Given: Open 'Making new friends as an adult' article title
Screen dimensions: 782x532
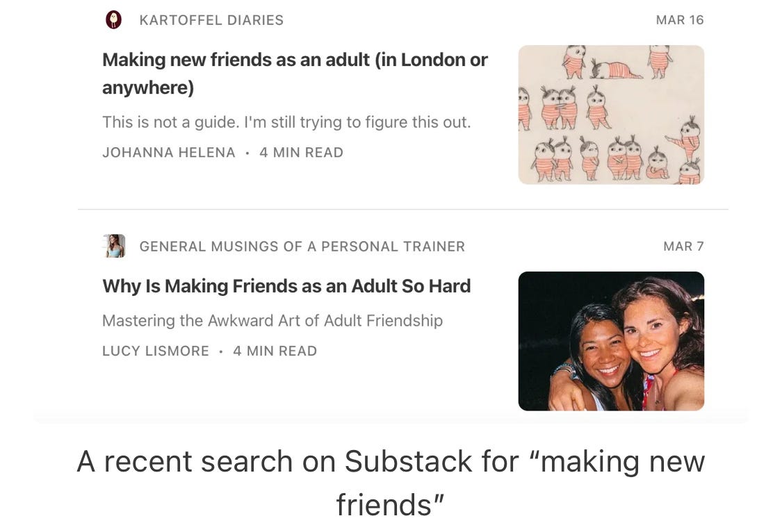Looking at the screenshot, I should (295, 73).
